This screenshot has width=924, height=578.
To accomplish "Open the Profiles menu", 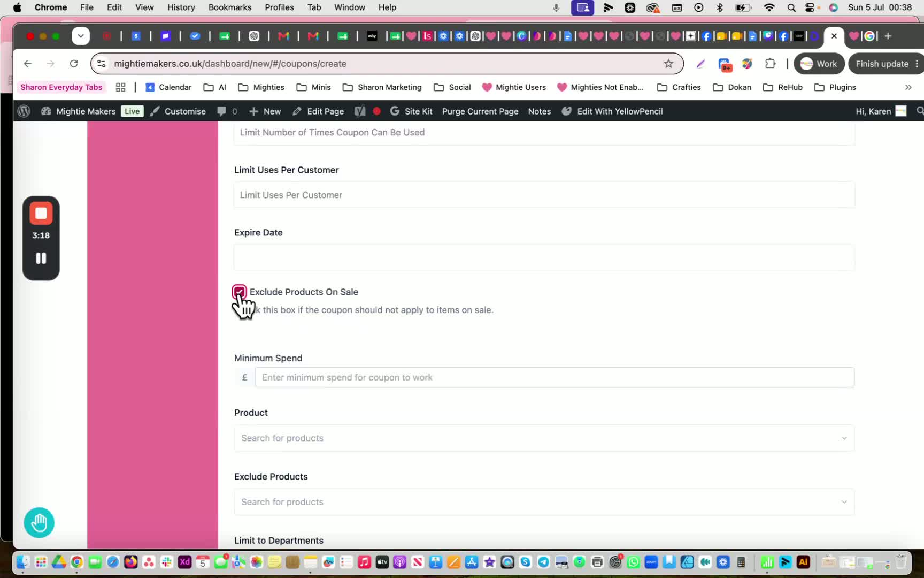I will [x=279, y=7].
